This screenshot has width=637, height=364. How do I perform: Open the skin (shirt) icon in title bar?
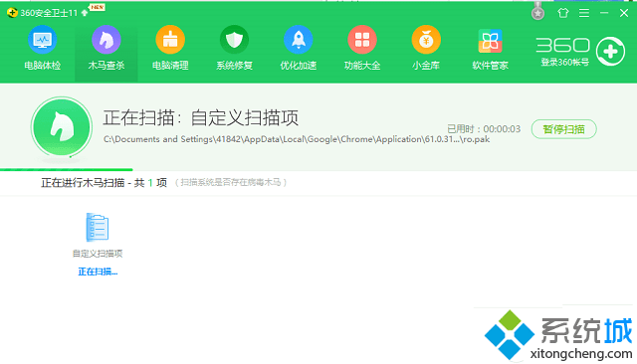point(563,13)
